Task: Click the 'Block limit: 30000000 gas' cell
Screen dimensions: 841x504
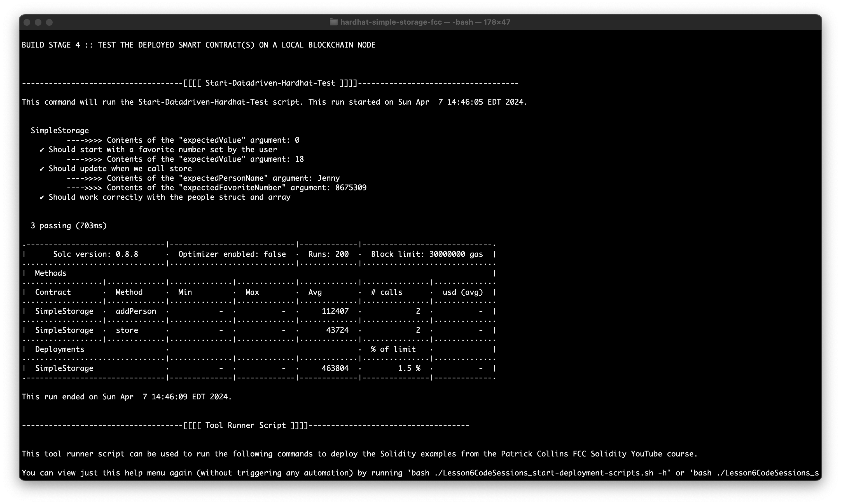Action: (x=427, y=255)
